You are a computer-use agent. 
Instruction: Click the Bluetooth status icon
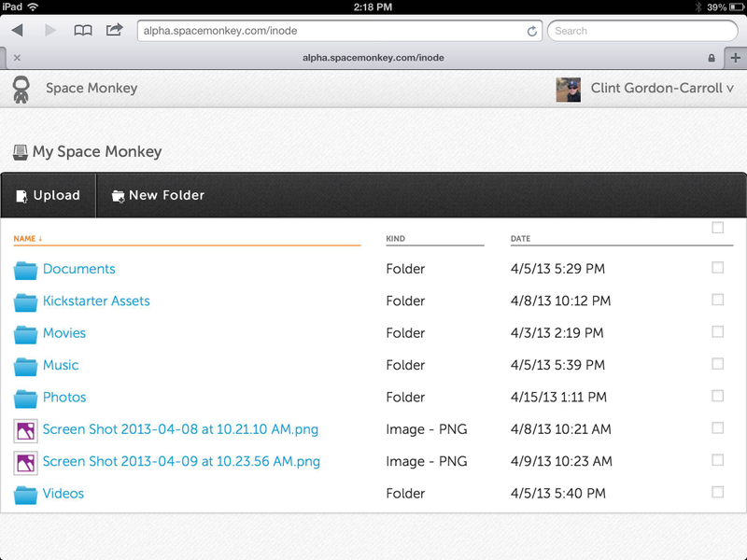click(698, 7)
